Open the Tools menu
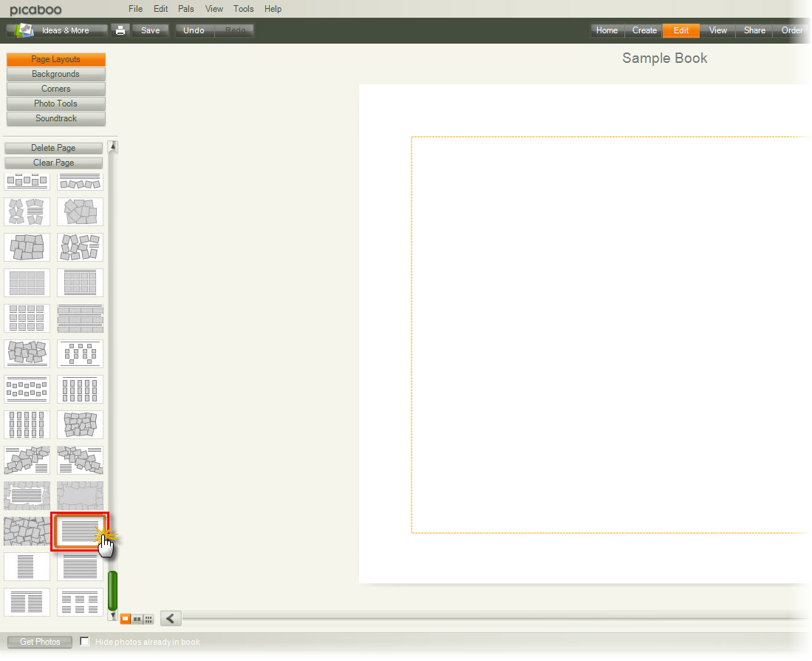 243,9
